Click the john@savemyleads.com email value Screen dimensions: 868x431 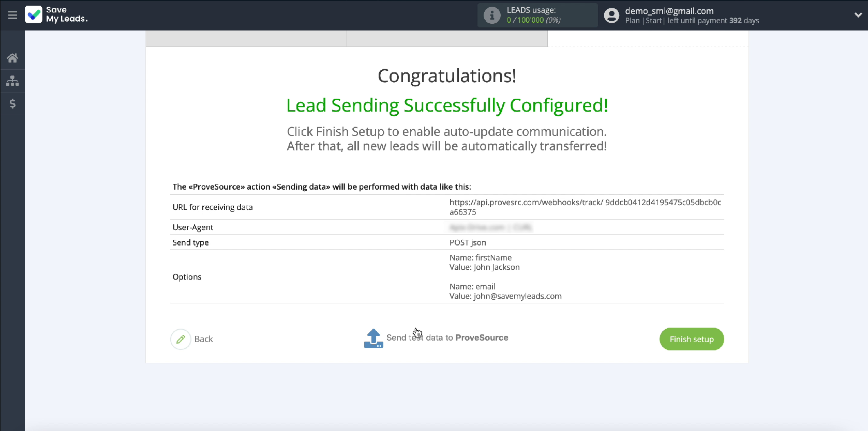(517, 296)
